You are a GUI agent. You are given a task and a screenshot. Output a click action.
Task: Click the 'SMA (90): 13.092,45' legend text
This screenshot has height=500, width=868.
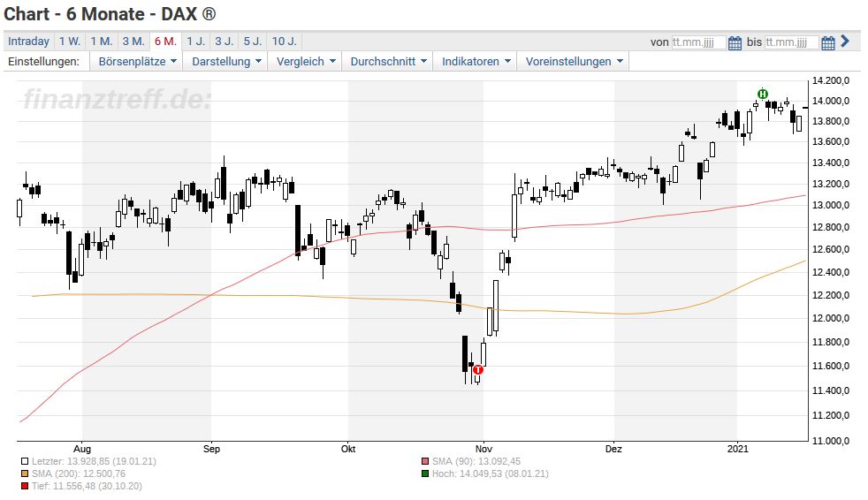click(x=476, y=461)
